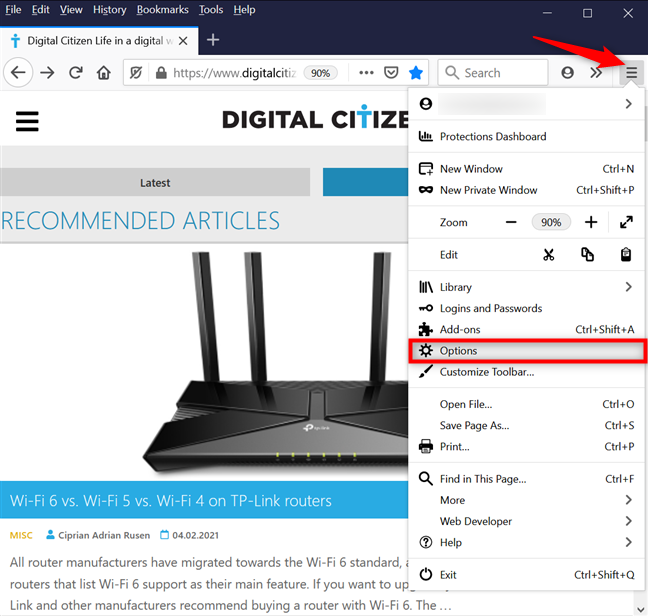This screenshot has width=648, height=616.
Task: Expand the More submenu
Action: coord(526,500)
